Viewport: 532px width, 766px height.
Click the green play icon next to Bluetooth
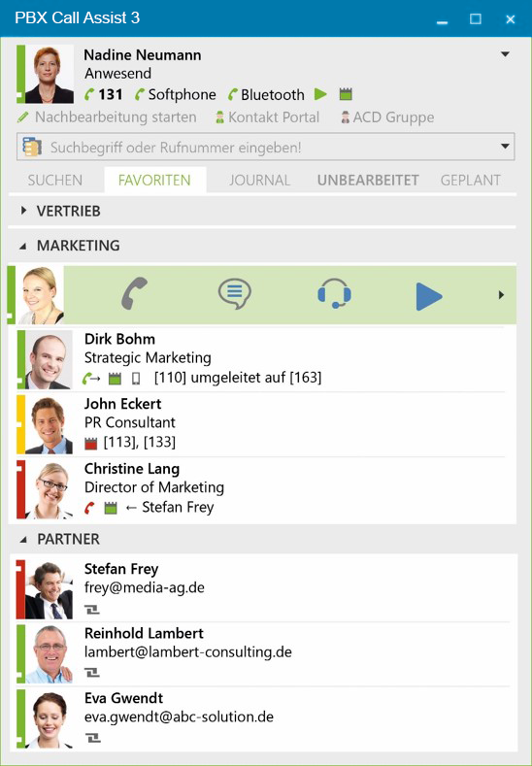pos(320,94)
